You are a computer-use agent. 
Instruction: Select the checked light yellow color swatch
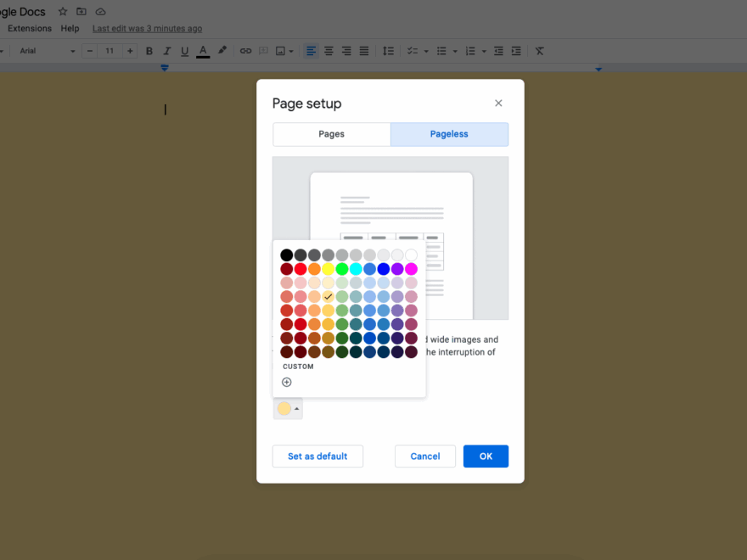coord(329,296)
